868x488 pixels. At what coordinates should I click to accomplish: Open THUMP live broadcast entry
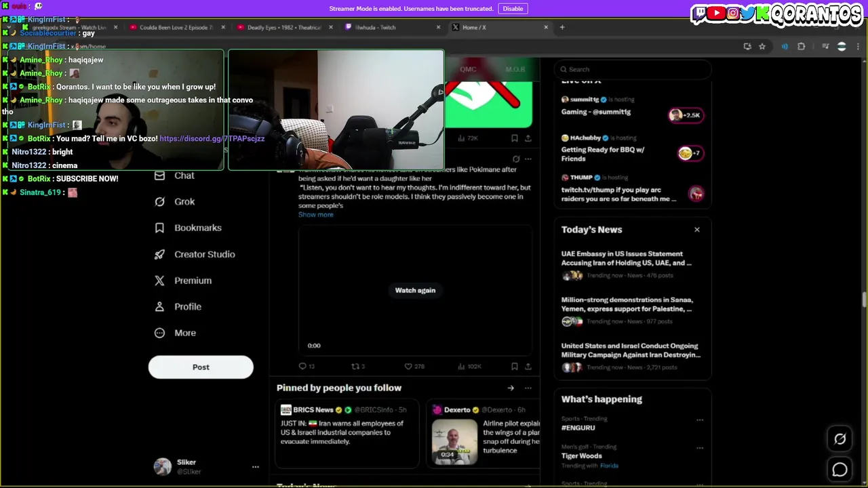[x=632, y=189]
